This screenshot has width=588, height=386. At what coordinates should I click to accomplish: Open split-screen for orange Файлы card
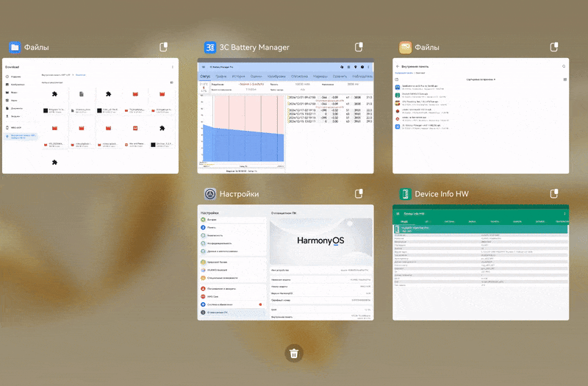coord(554,47)
